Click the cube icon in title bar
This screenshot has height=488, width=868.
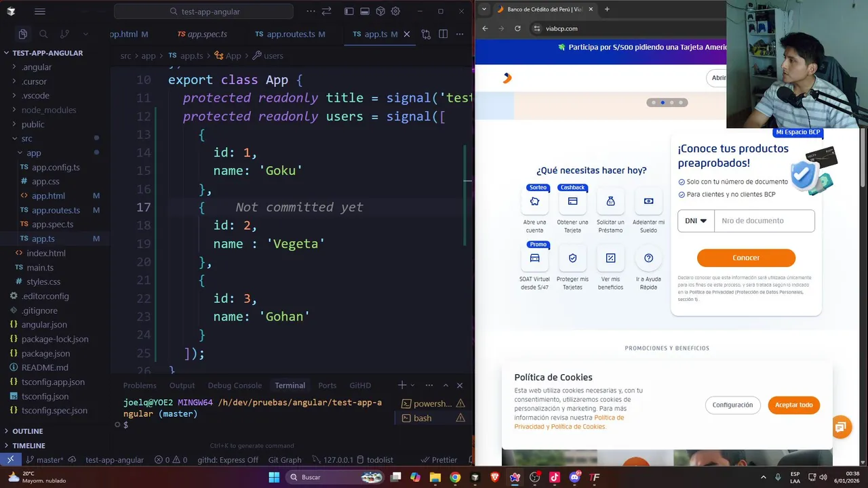point(380,12)
